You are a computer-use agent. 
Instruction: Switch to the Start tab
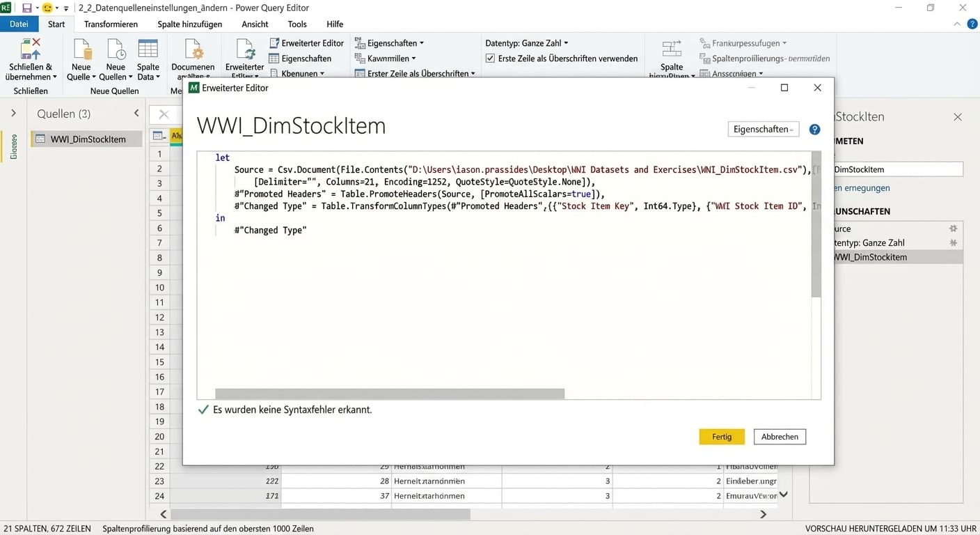pos(56,24)
